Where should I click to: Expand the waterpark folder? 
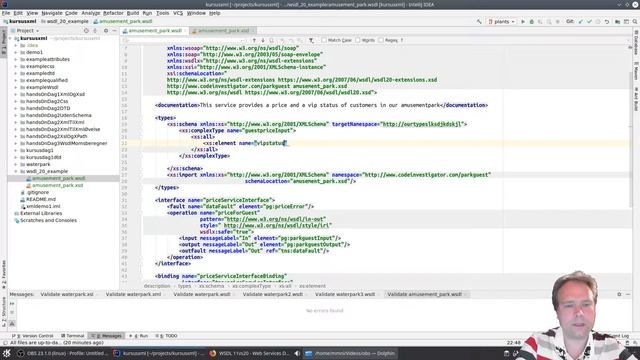coord(16,164)
